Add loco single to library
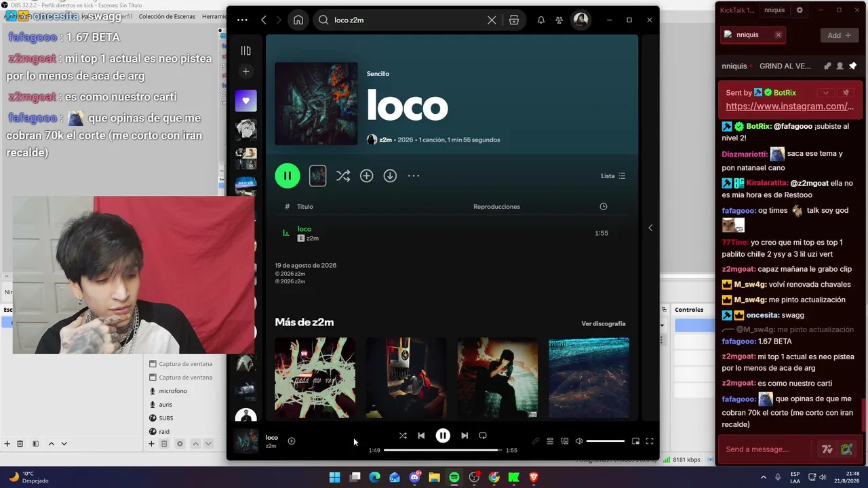Screen dimensions: 868x488 pos(366,176)
